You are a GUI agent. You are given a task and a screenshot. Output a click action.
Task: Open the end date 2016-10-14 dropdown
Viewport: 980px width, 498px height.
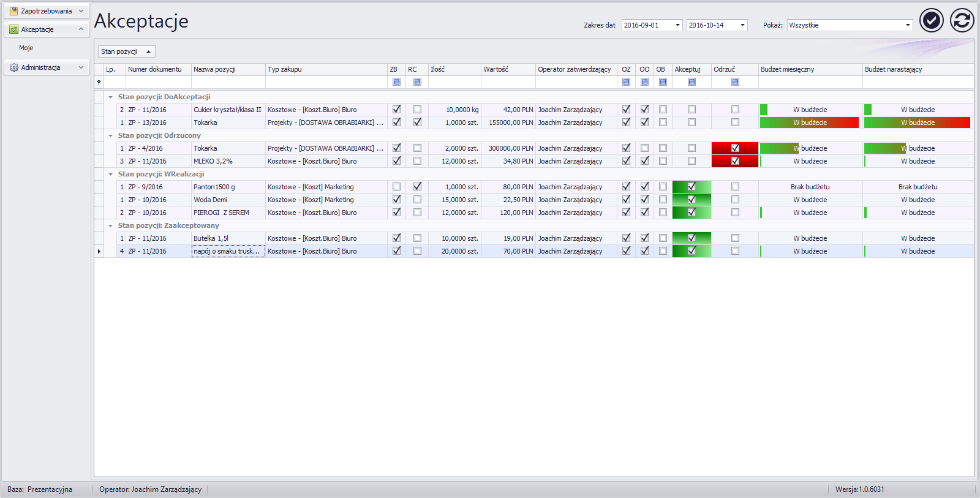(x=742, y=25)
